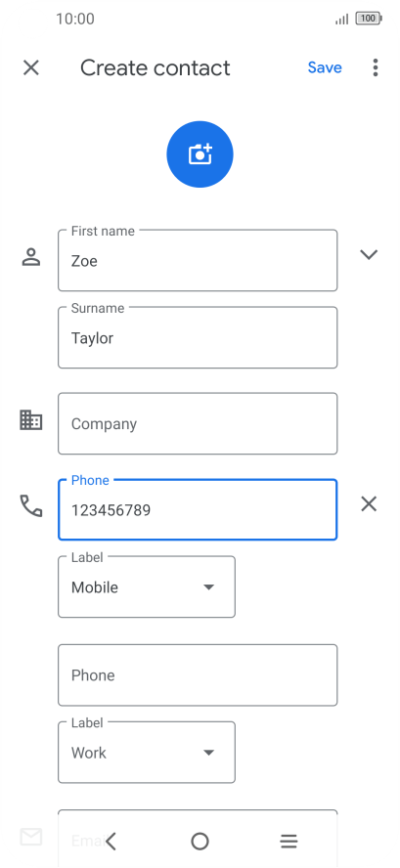Open the Mobile label dropdown
The width and height of the screenshot is (400, 868).
[147, 586]
